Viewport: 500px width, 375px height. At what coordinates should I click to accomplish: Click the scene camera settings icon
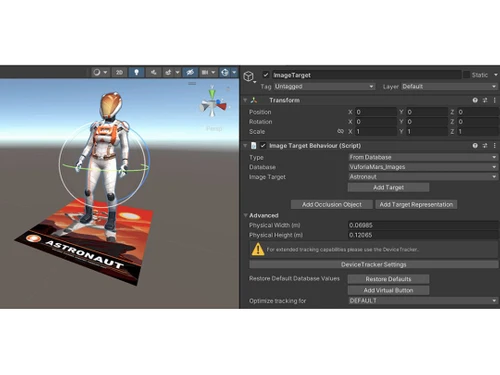click(205, 72)
